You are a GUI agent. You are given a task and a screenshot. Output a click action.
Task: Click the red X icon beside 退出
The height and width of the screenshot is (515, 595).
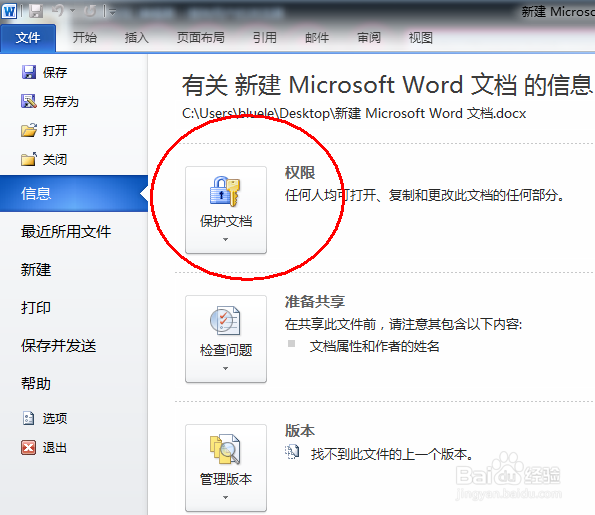click(x=29, y=447)
